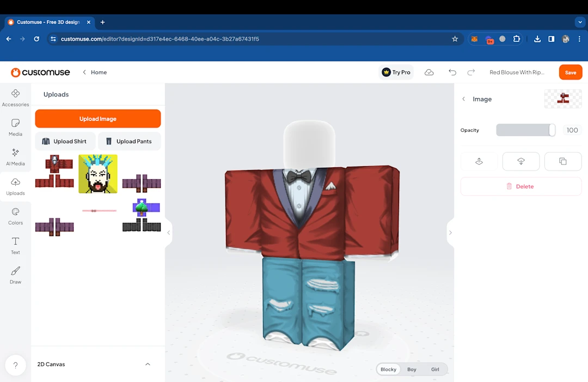Adjust the Opacity slider

click(x=526, y=130)
